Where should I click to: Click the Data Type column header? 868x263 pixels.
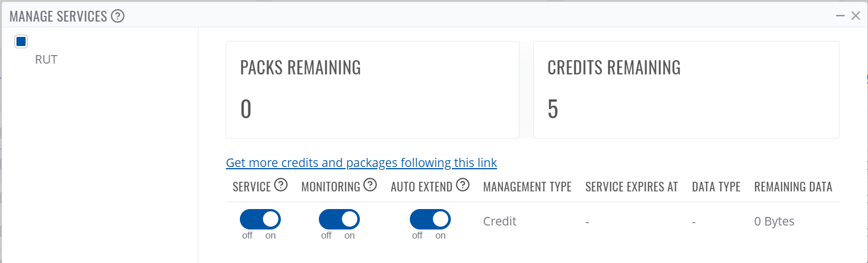716,187
